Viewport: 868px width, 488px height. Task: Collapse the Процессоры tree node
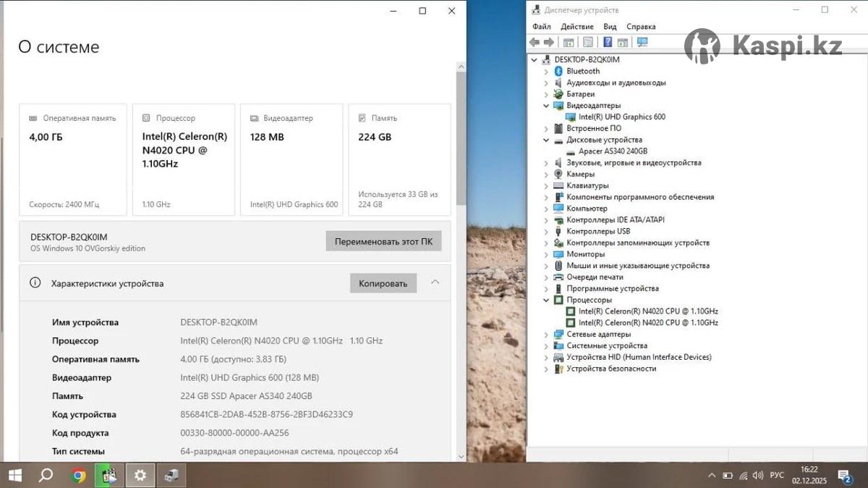[546, 300]
